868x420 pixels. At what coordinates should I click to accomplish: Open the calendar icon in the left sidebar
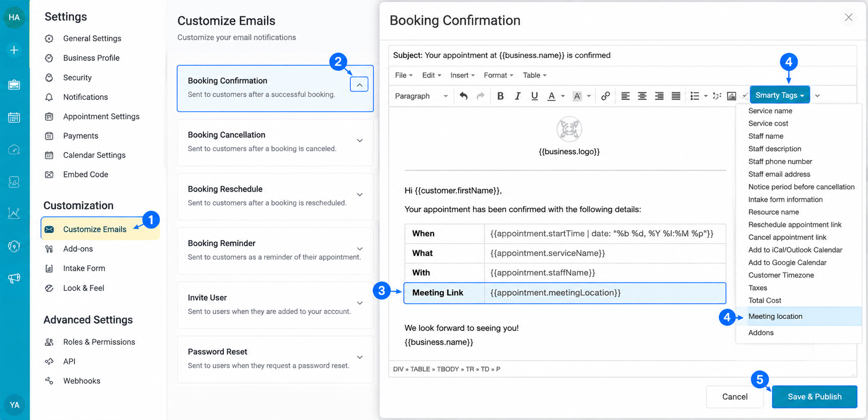[x=14, y=117]
